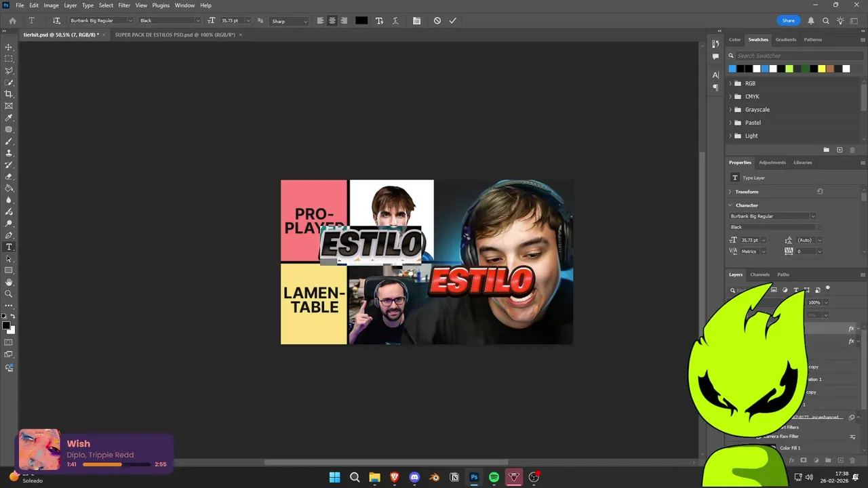Expand the CMYK swatch folder

click(x=730, y=96)
